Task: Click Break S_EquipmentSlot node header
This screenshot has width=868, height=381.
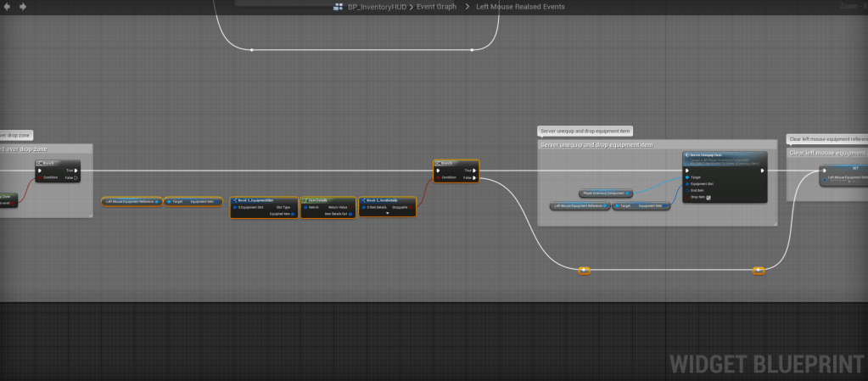Action: point(263,200)
